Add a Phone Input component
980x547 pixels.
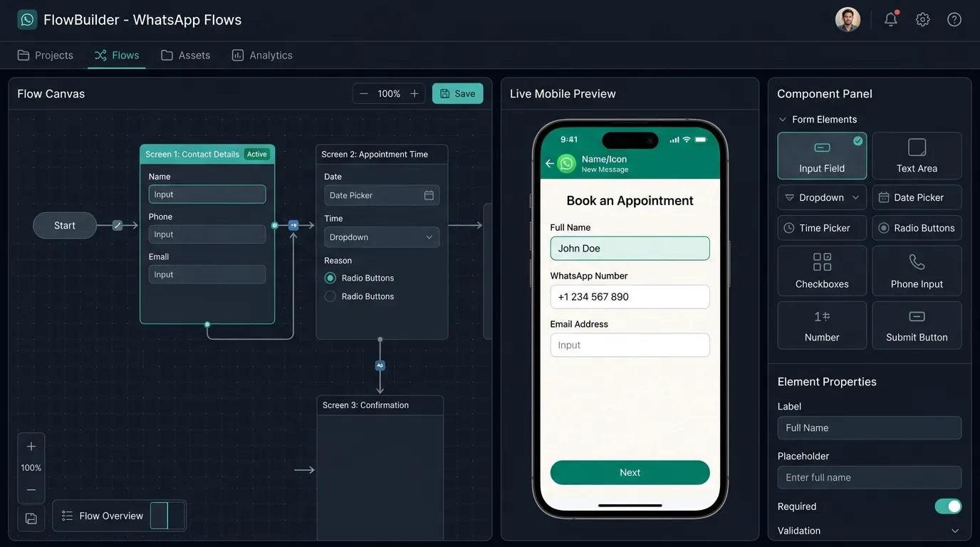point(917,271)
